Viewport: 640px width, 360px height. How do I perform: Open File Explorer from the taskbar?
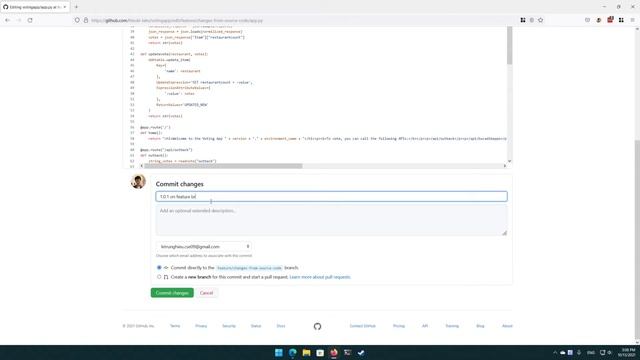point(306,353)
